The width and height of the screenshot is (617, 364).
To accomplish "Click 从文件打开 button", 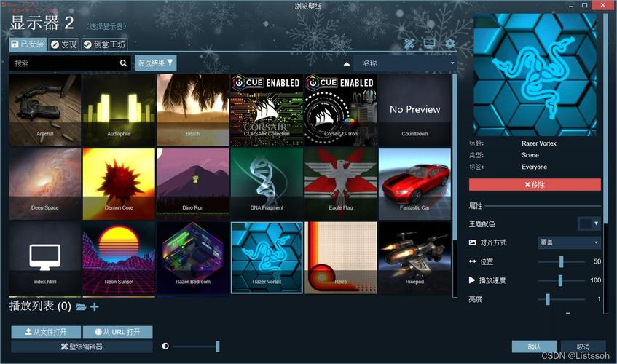I will point(46,332).
